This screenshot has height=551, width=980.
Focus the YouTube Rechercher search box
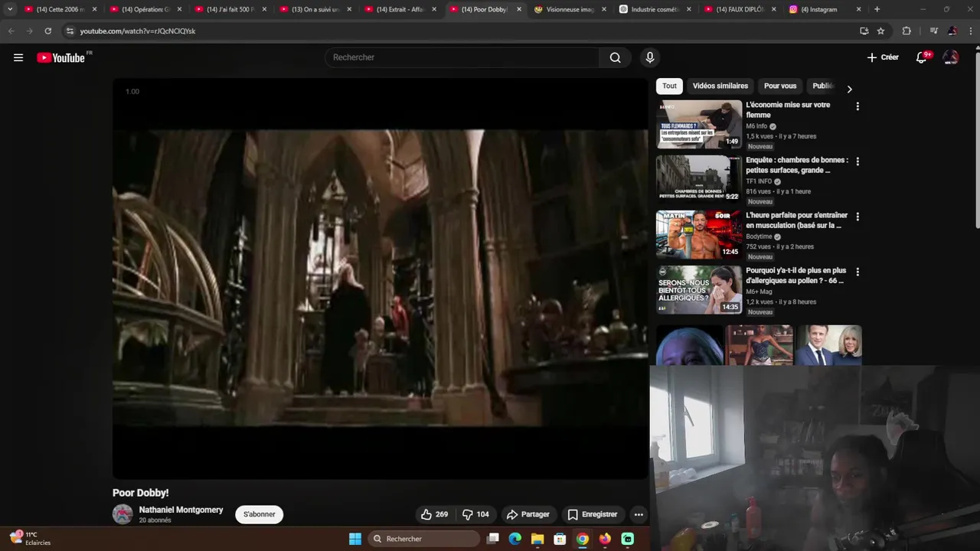pos(462,57)
